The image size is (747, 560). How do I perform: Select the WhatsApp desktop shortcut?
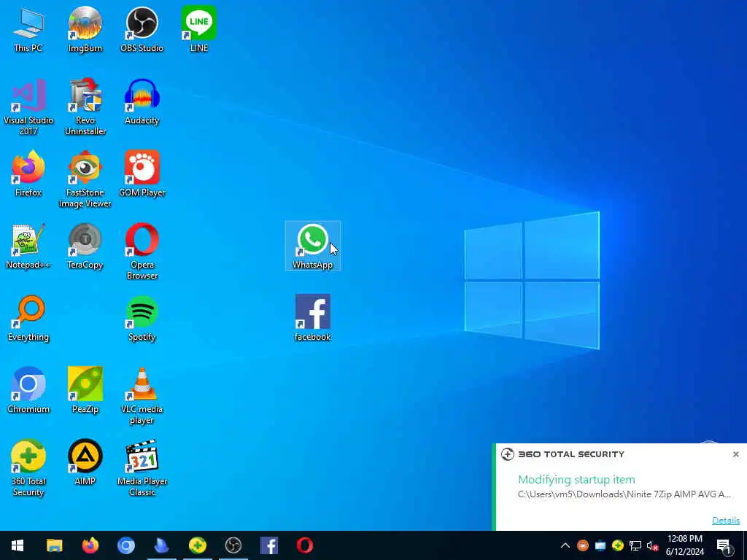pos(312,246)
